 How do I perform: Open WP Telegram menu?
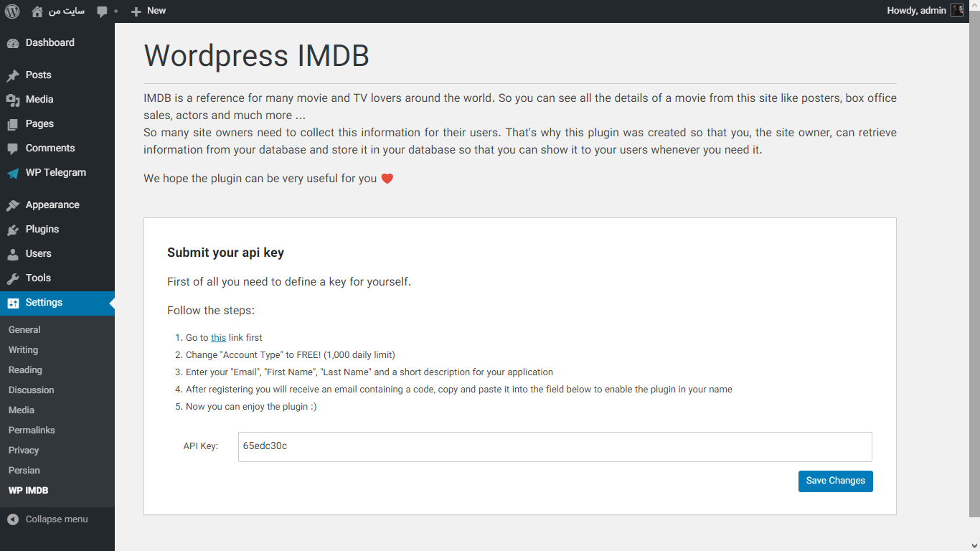pos(57,173)
